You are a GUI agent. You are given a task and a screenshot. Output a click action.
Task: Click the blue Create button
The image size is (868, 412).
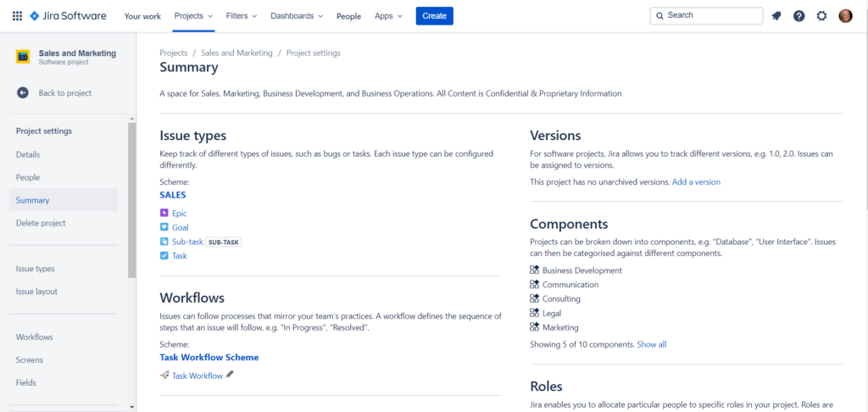coord(435,16)
